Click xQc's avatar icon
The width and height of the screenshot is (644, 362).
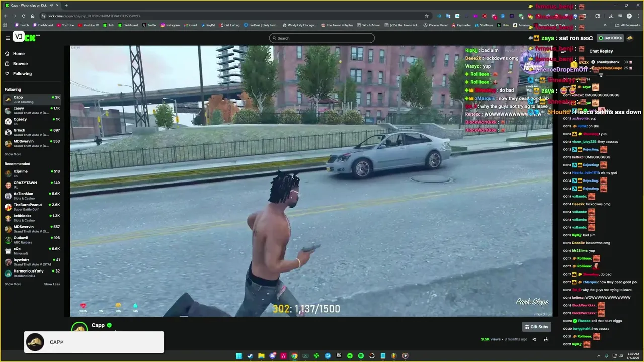(x=8, y=251)
